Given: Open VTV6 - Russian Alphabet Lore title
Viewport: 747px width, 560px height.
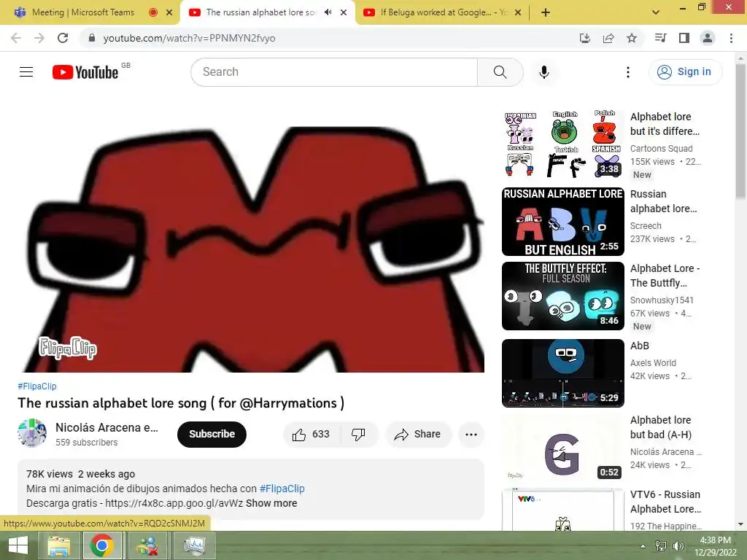Looking at the screenshot, I should 665,502.
